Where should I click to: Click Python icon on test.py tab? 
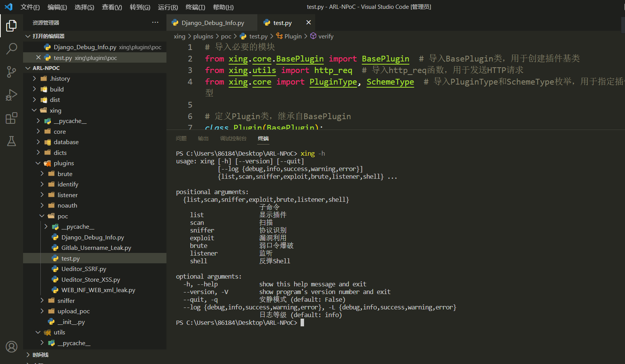(x=267, y=23)
